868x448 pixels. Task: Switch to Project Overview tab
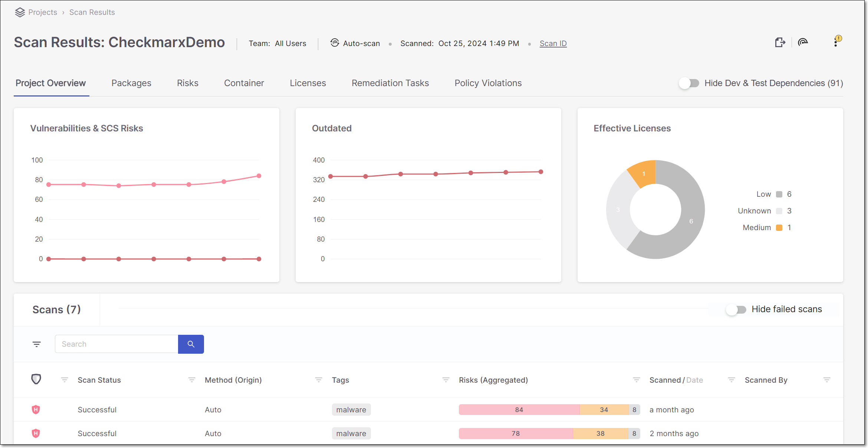click(51, 83)
